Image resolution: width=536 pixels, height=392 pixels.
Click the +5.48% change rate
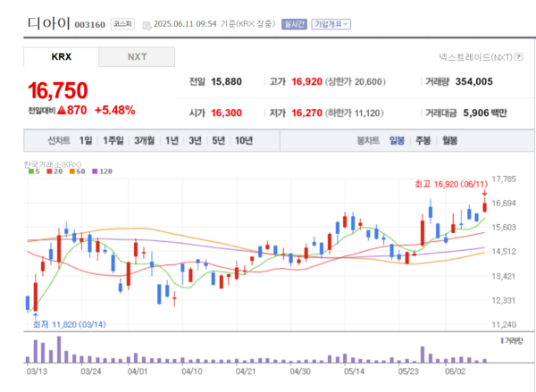(115, 111)
